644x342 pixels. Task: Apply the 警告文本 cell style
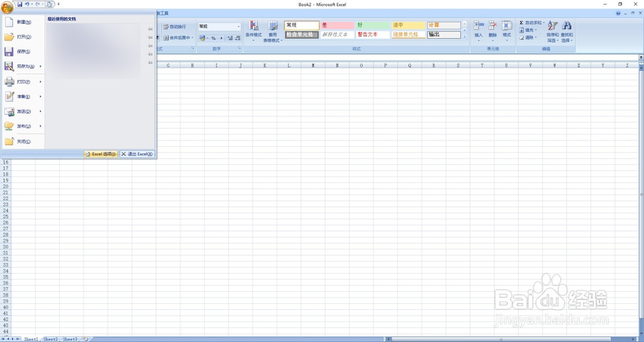click(373, 35)
